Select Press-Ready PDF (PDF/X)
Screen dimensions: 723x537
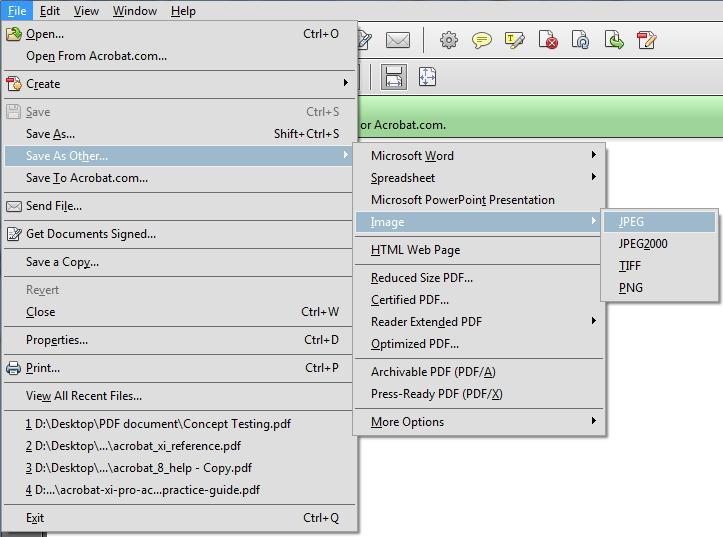(x=480, y=394)
